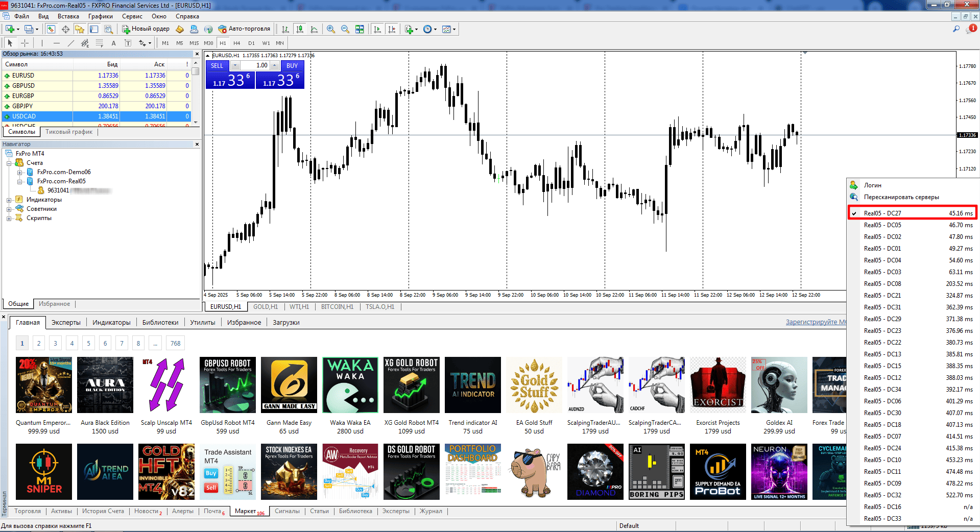980x532 pixels.
Task: Click the blue BUY button
Action: (292, 66)
